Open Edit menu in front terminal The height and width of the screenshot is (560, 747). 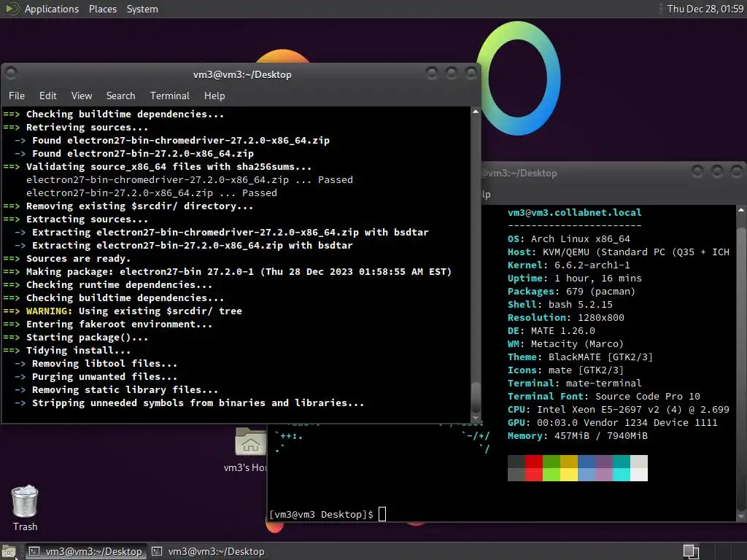[x=47, y=96]
